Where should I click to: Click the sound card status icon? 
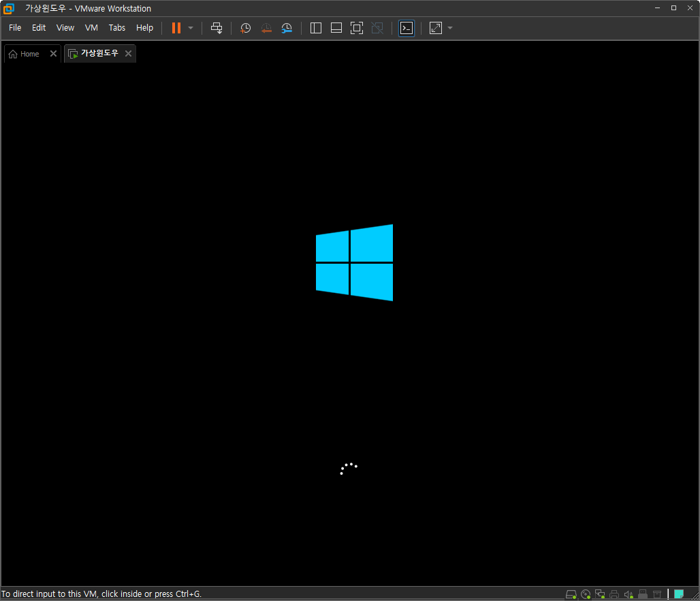(629, 594)
